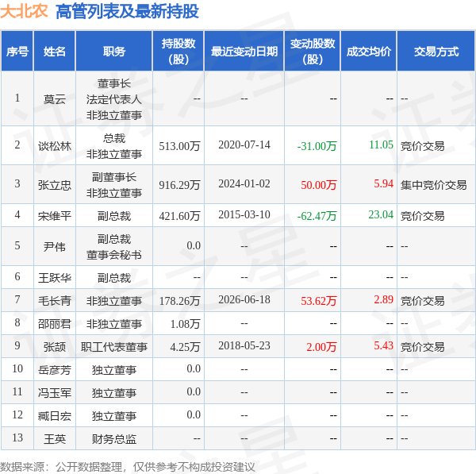476x474 pixels.
Task: Click 法定代表人 in 莫云's positions
Action: pyautogui.click(x=114, y=99)
